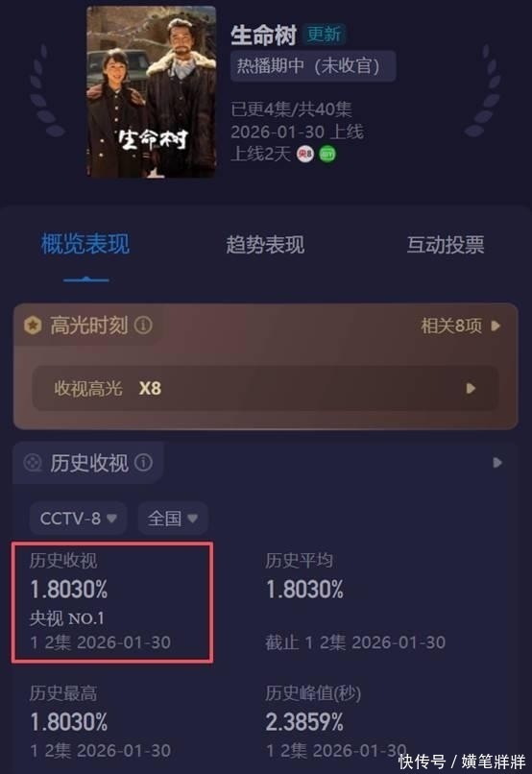Image resolution: width=532 pixels, height=774 pixels.
Task: Click the hexagon star icon before 高光时刻
Action: pyautogui.click(x=33, y=326)
